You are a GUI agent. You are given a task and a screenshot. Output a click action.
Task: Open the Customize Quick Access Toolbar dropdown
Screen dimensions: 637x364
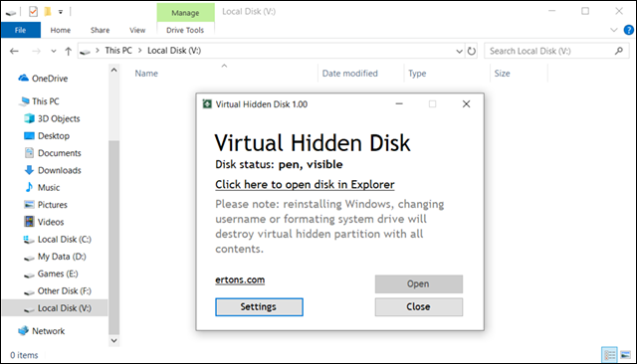coord(61,12)
